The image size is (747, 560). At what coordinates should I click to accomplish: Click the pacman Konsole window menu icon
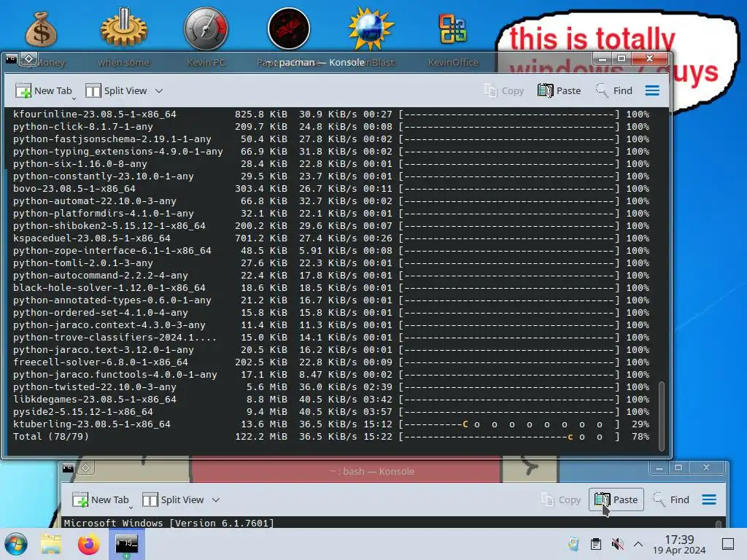pos(12,59)
